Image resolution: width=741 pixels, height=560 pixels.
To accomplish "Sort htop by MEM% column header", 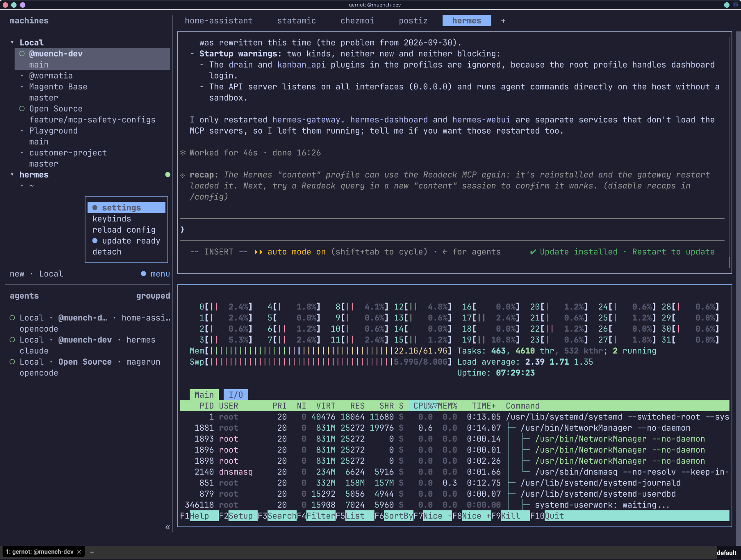I will pyautogui.click(x=448, y=406).
